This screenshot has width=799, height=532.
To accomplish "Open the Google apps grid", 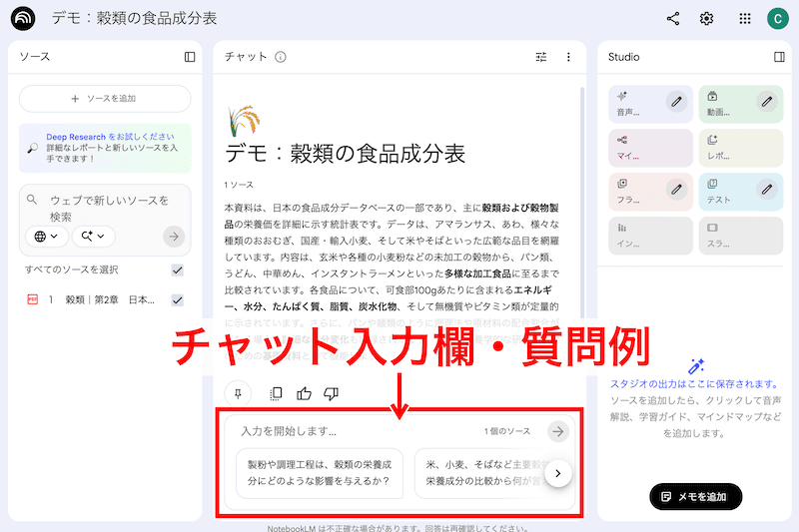I will point(745,19).
